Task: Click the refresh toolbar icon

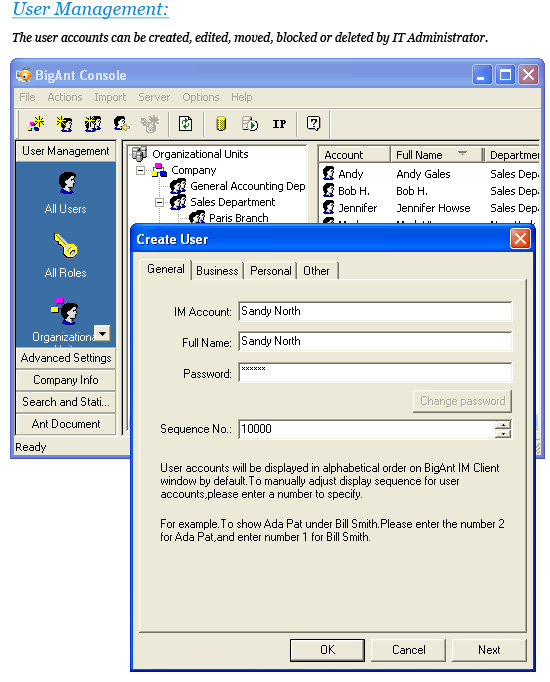Action: pos(186,124)
